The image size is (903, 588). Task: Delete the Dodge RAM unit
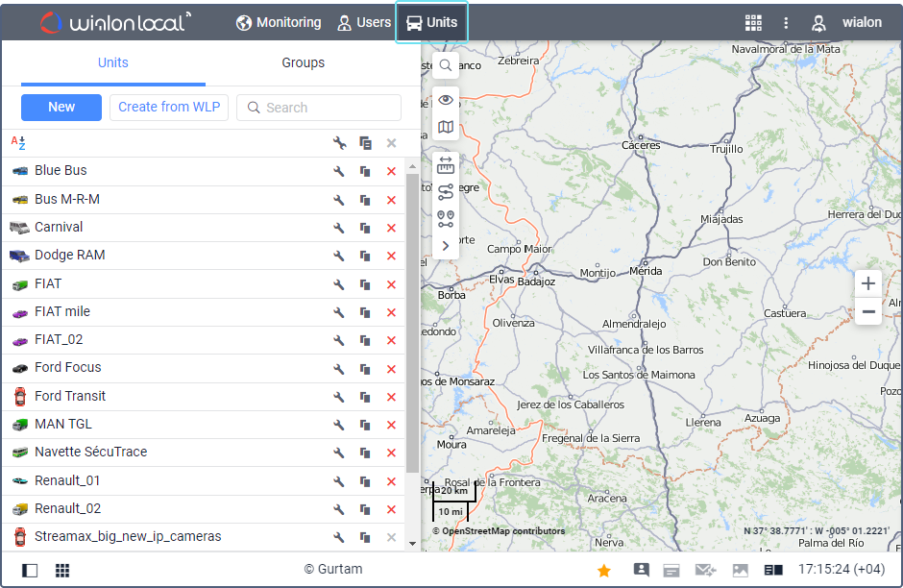click(391, 257)
